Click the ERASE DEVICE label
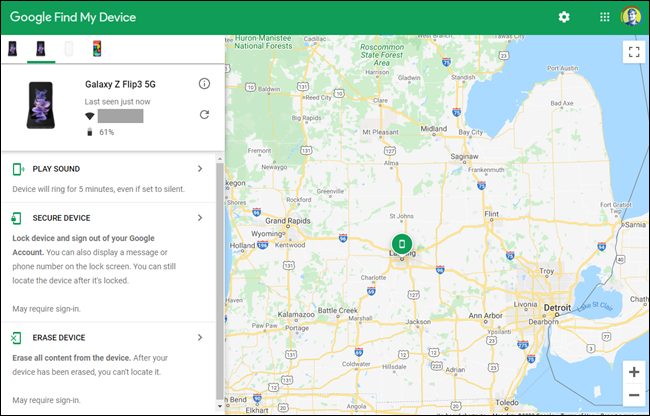 [x=58, y=338]
